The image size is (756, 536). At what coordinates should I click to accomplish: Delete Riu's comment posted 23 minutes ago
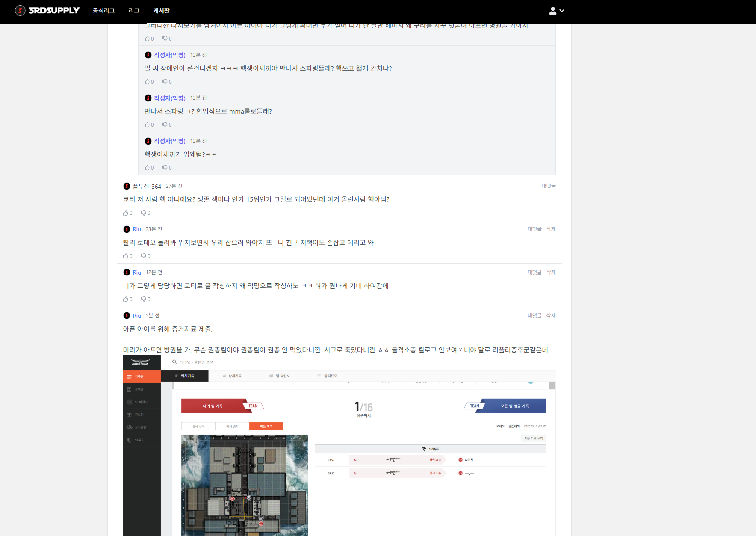551,229
